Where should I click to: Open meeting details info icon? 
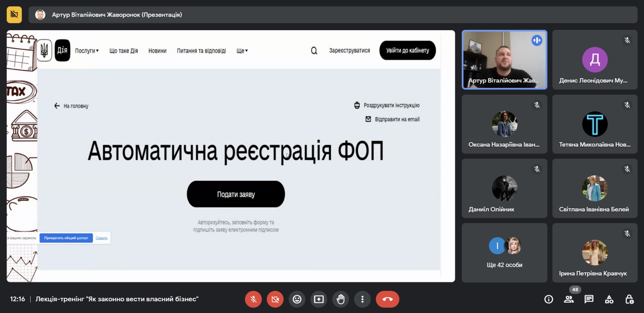click(548, 299)
